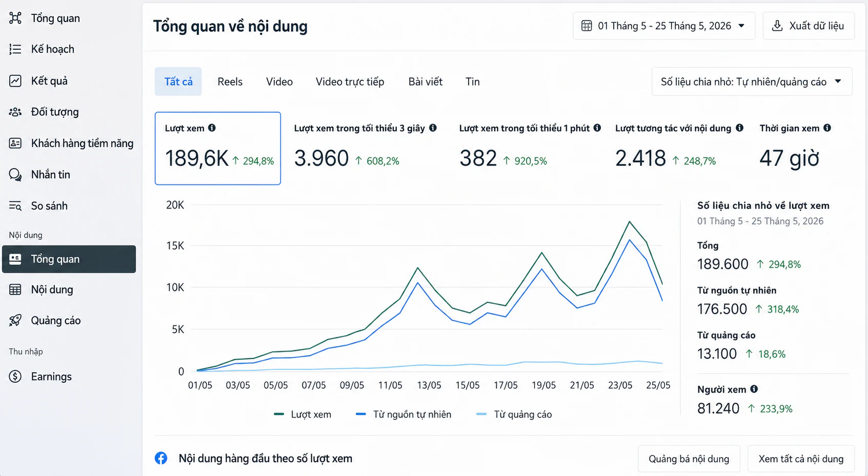This screenshot has height=476, width=868.
Task: Click info icon next to Lượt xem
Action: (212, 128)
